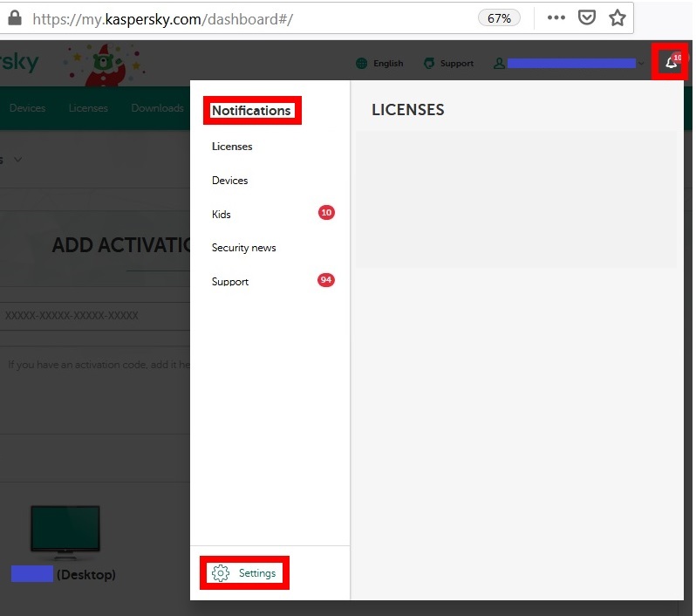This screenshot has height=616, width=696.
Task: Select Devices in the Notifications list
Action: (230, 181)
